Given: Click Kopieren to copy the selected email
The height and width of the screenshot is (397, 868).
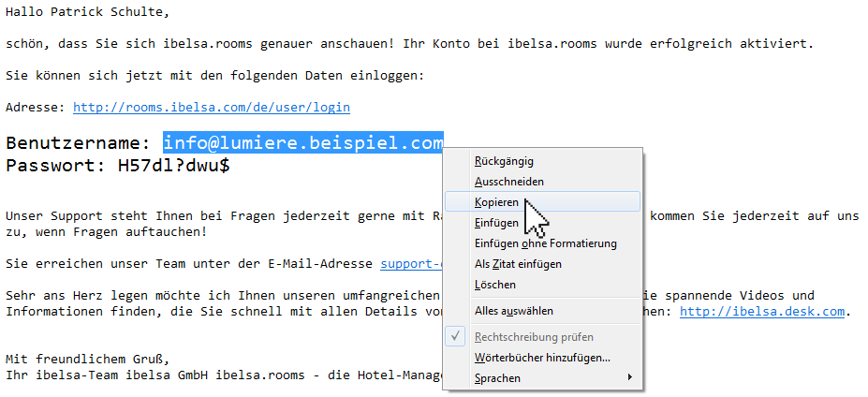Looking at the screenshot, I should pyautogui.click(x=496, y=202).
